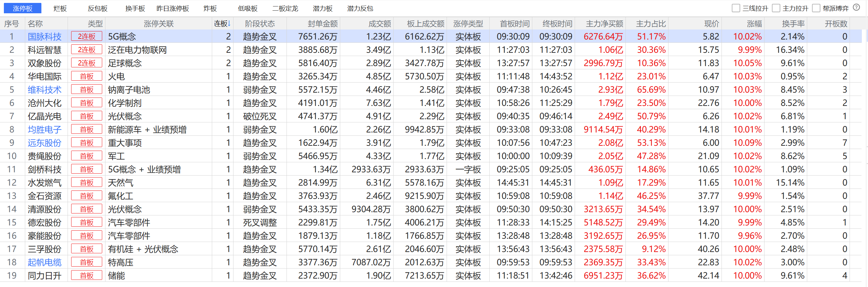Viewport: 868px width, 287px height.
Task: Sort by 板上成交额 column header
Action: click(x=426, y=24)
